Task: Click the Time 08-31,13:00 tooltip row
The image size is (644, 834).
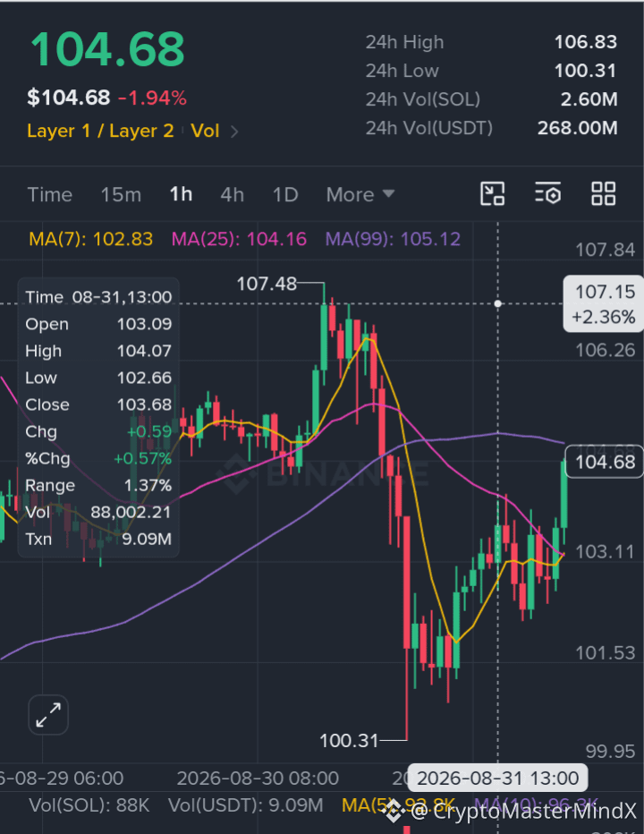Action: (98, 297)
